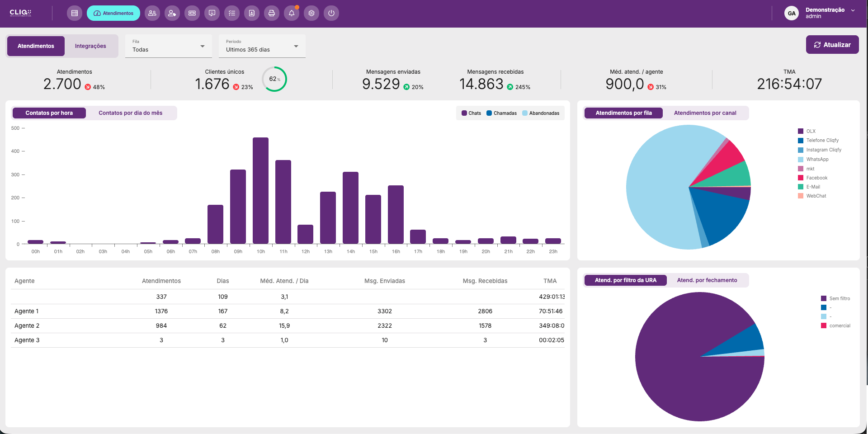Open notifications bell
Screen dimensions: 868x434
[x=292, y=13]
